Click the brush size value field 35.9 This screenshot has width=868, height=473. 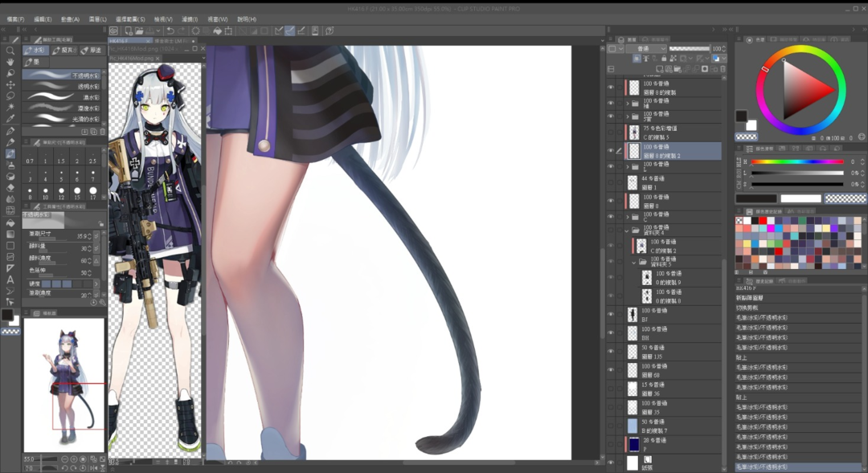pos(81,236)
